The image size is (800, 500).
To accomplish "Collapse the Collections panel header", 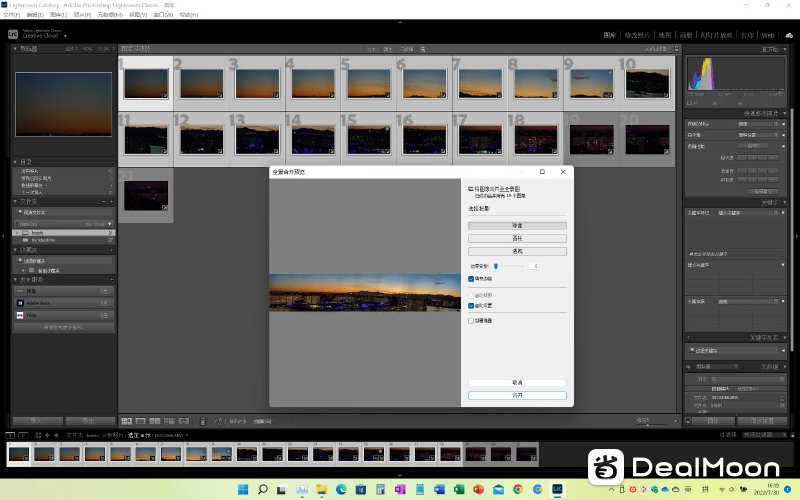I will pyautogui.click(x=64, y=250).
